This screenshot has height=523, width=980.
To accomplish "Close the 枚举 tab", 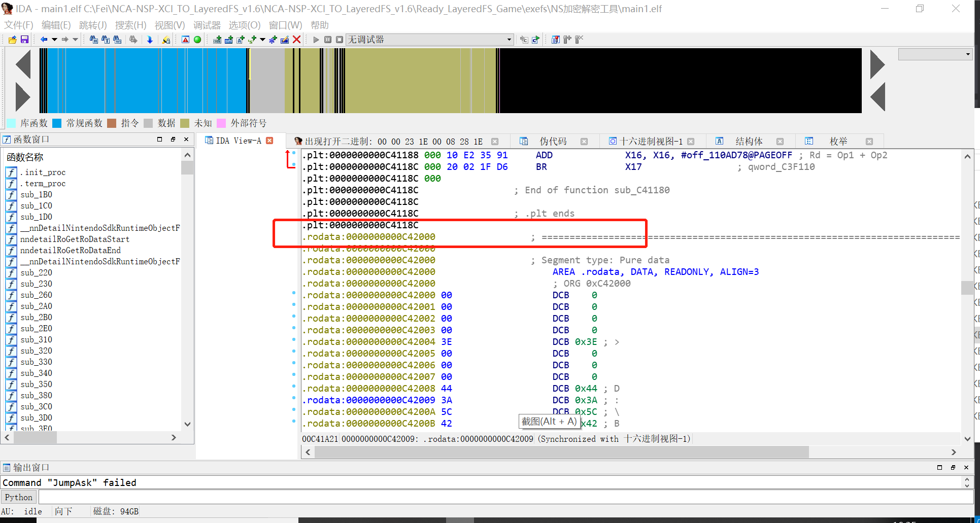I will click(869, 142).
